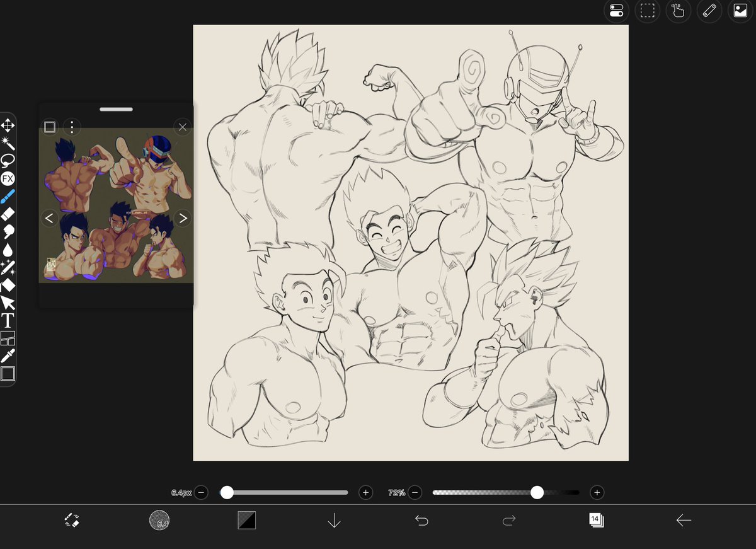The height and width of the screenshot is (549, 756).
Task: Open the FX filter tool
Action: [8, 178]
